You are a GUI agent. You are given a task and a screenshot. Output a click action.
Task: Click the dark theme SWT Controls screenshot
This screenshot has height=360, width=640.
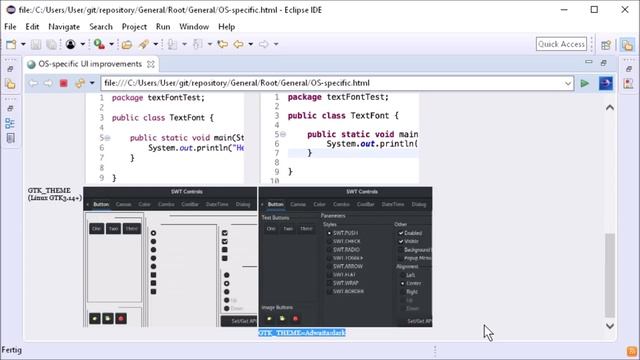click(345, 257)
